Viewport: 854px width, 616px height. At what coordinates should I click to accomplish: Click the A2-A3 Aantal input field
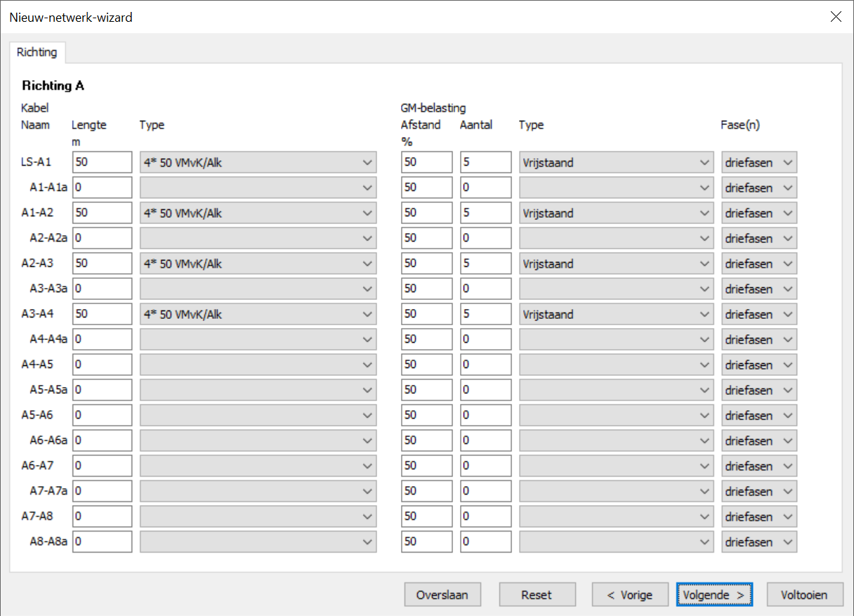click(485, 264)
